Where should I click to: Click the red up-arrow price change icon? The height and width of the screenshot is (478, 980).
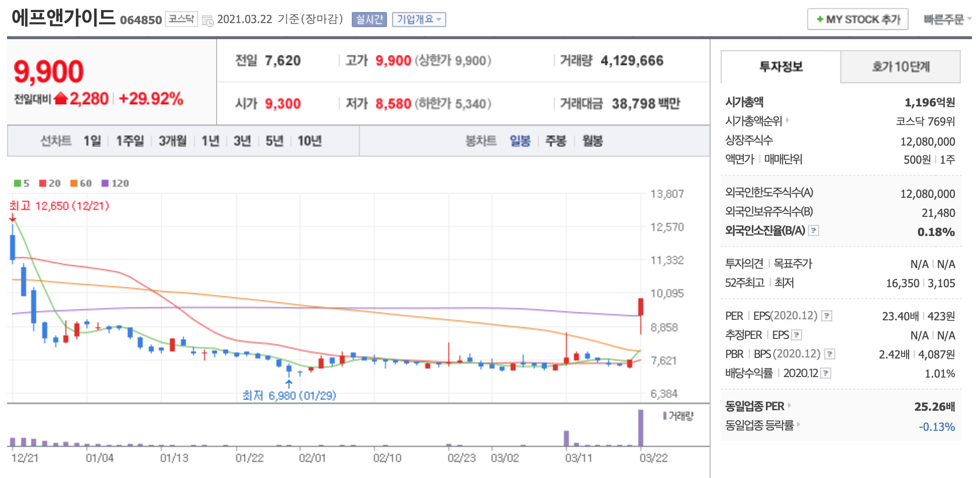[61, 98]
